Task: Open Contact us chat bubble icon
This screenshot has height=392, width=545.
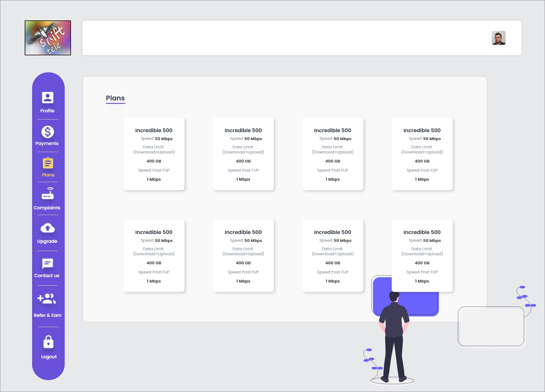Action: 48,263
